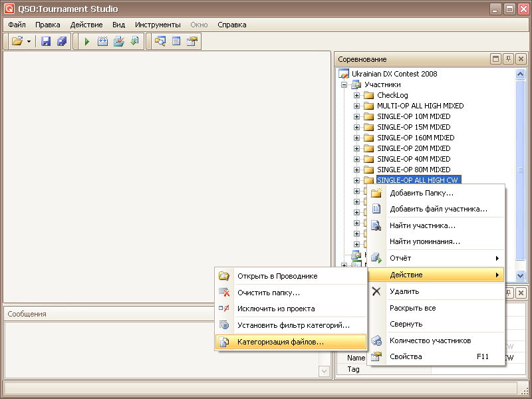Click the green down-arrow document toolbar icon
Image resolution: width=532 pixels, height=399 pixels.
tap(135, 41)
